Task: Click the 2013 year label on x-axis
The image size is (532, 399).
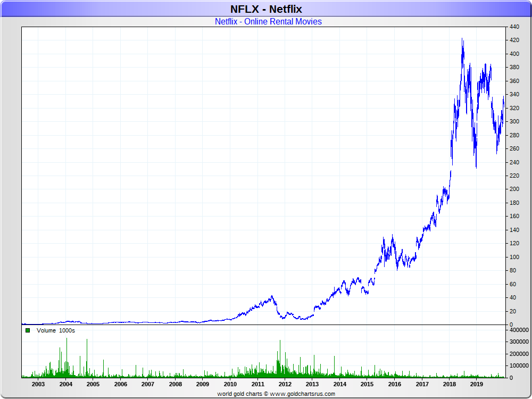Action: [x=312, y=384]
